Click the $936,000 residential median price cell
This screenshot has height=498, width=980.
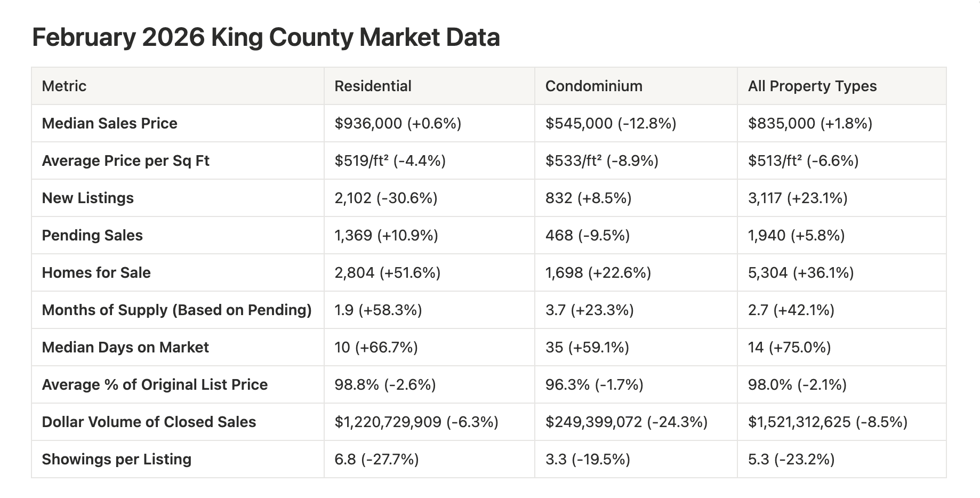coord(398,123)
